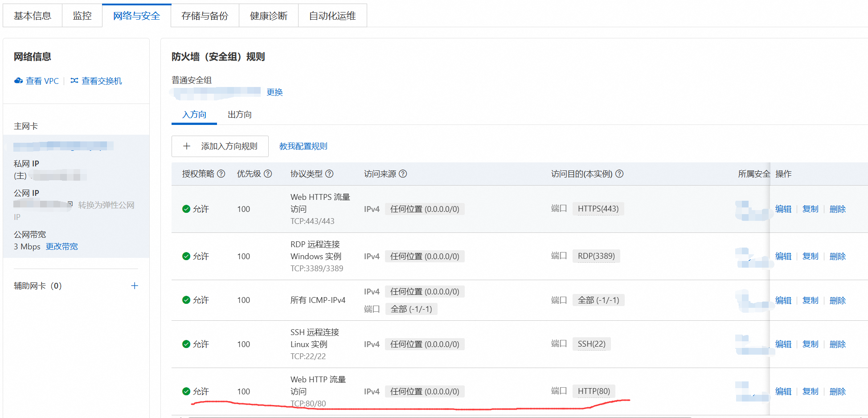Delete the RDP(3389) rule
Image resolution: width=868 pixels, height=418 pixels.
coord(838,256)
